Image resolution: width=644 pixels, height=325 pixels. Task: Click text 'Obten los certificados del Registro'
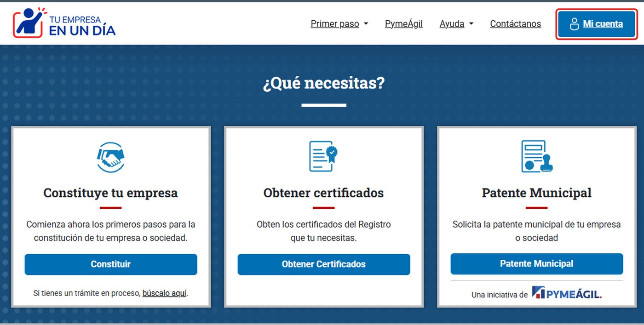tap(324, 225)
